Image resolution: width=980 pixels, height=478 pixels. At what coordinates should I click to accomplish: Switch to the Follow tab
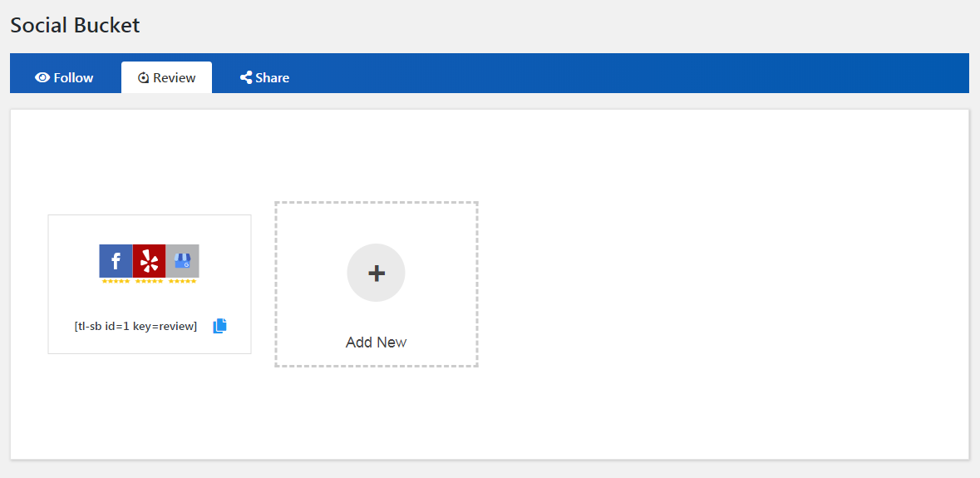pyautogui.click(x=64, y=77)
